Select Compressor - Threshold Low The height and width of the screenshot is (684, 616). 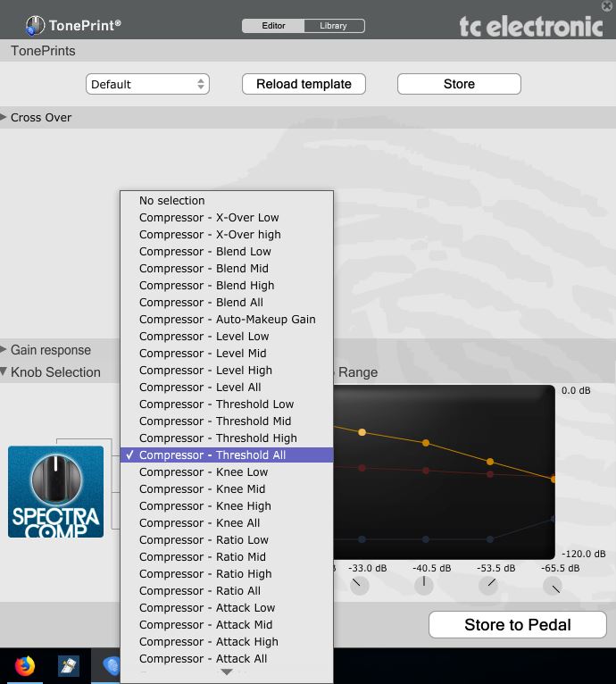[227, 405]
